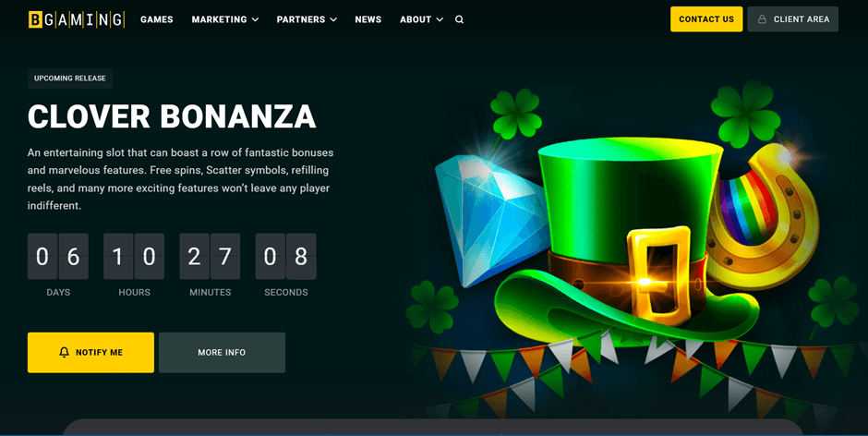
Task: Expand the About dropdown chevron
Action: (x=440, y=19)
